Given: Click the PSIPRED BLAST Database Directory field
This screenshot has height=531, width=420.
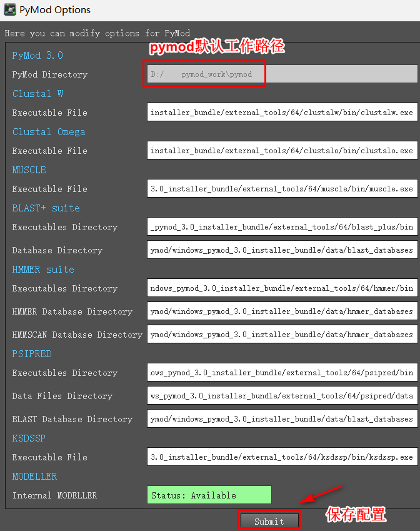Looking at the screenshot, I should pos(282,419).
